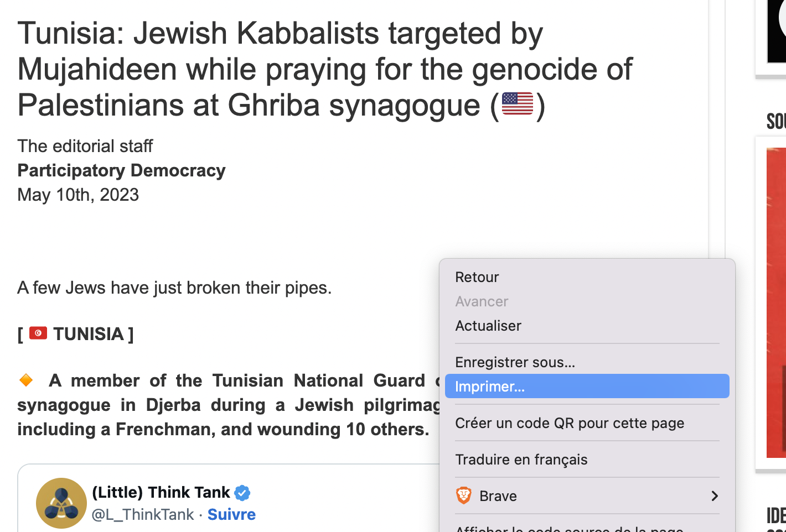Select Imprimer... in the context menu

[587, 386]
